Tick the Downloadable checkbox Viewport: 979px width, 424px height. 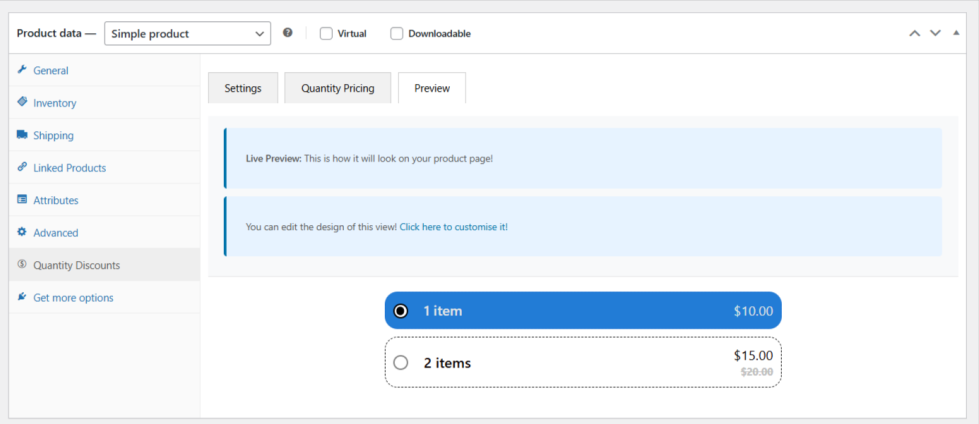[x=397, y=33]
